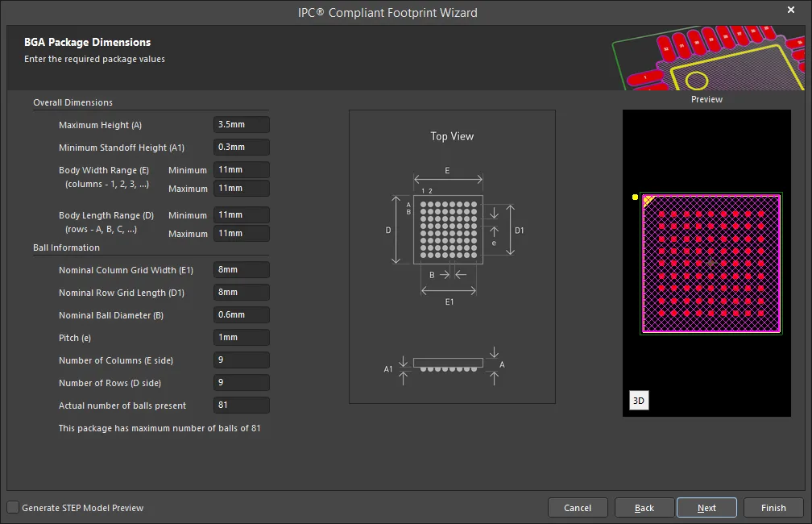Screen dimensions: 812x524
Task: Edit Body Width Range Maximum field
Action: [242, 188]
